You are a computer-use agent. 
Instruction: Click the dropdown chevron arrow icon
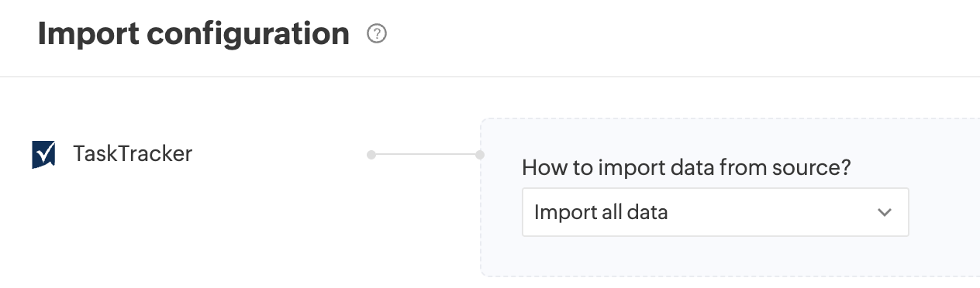(885, 212)
